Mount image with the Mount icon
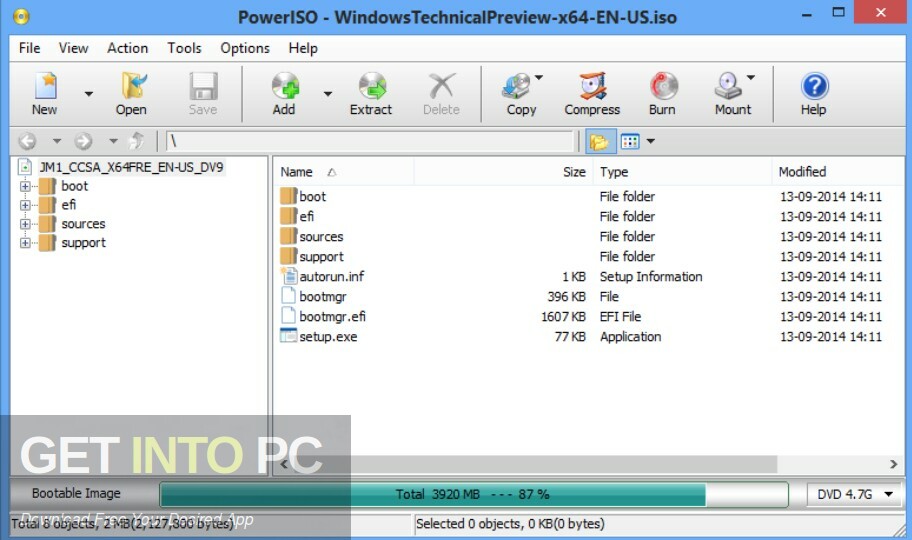Viewport: 912px width, 540px height. coord(728,86)
